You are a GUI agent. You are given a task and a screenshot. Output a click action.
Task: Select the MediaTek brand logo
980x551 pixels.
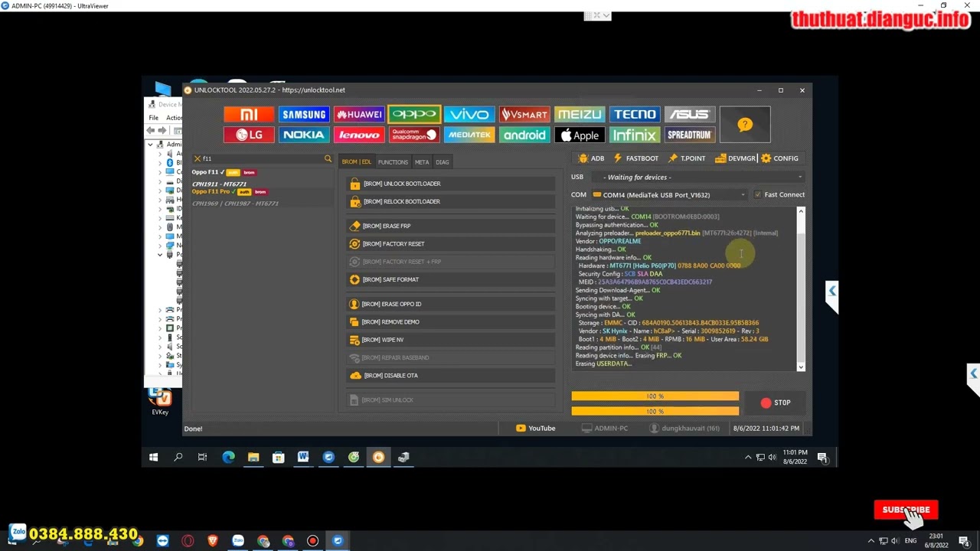[x=469, y=135]
